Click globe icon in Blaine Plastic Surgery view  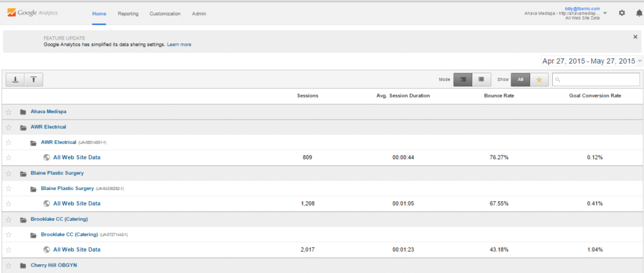[47, 203]
